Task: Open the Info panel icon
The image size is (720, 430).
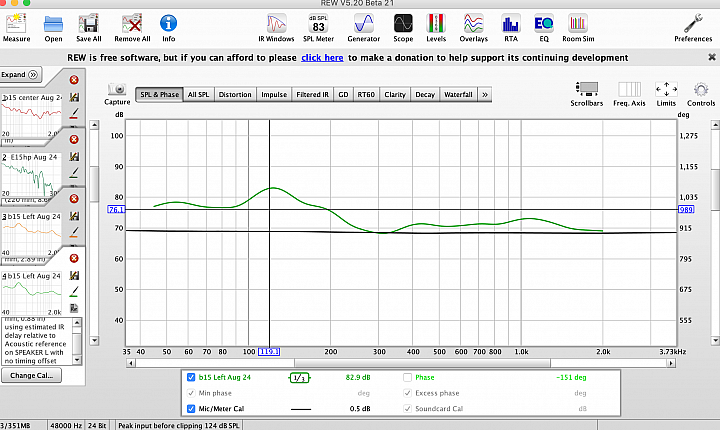Action: tap(169, 28)
